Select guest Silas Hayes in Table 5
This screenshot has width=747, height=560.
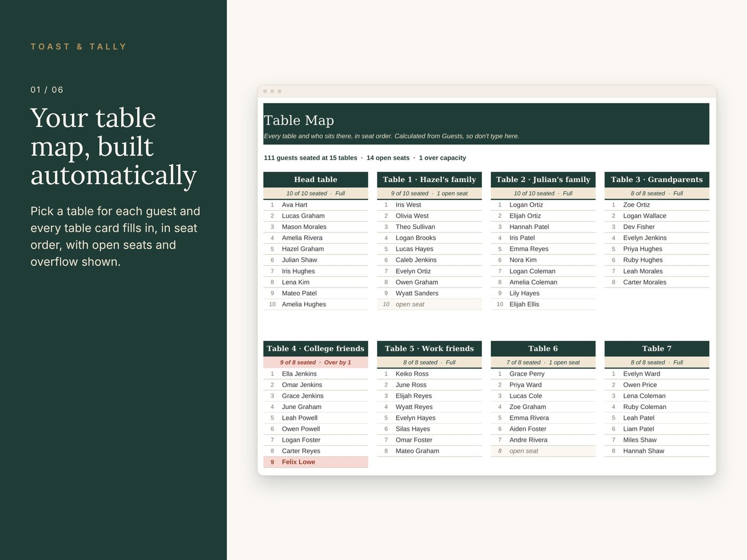click(x=429, y=429)
